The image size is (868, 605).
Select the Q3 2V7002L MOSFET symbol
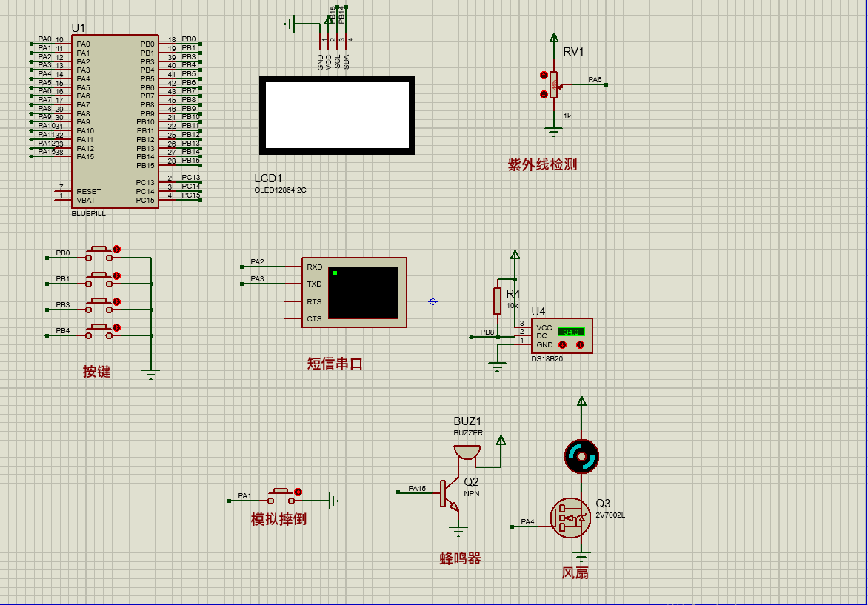point(571,518)
